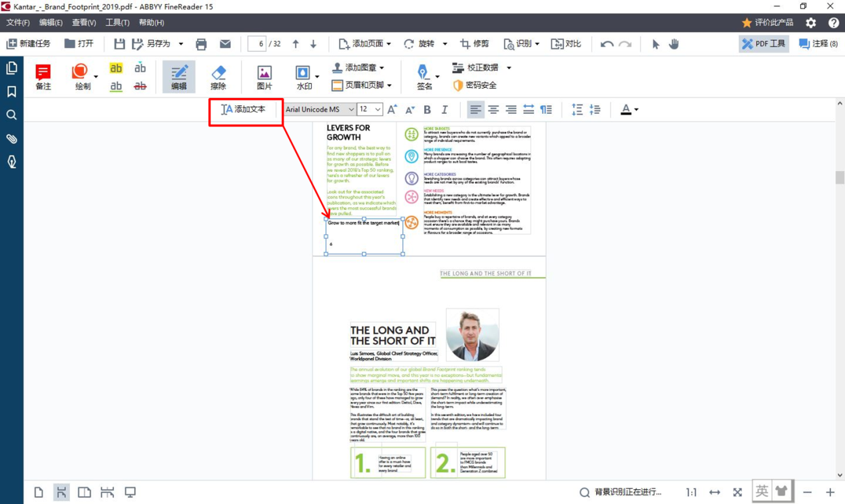Select the Erase (擦除) tool

point(218,77)
